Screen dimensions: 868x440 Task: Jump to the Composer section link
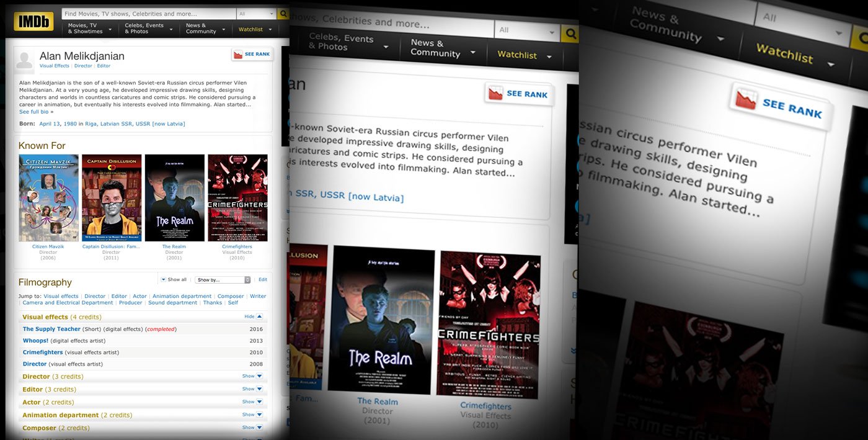231,296
